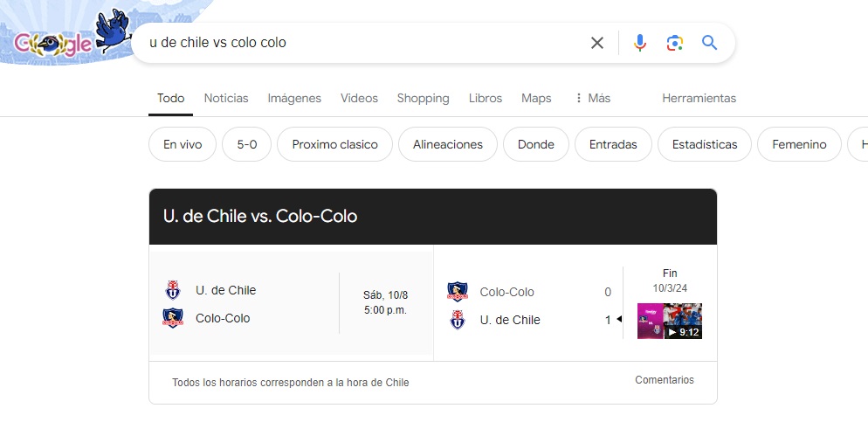Switch to the Imágenes tab
Screen dimensions: 868x436
(294, 98)
